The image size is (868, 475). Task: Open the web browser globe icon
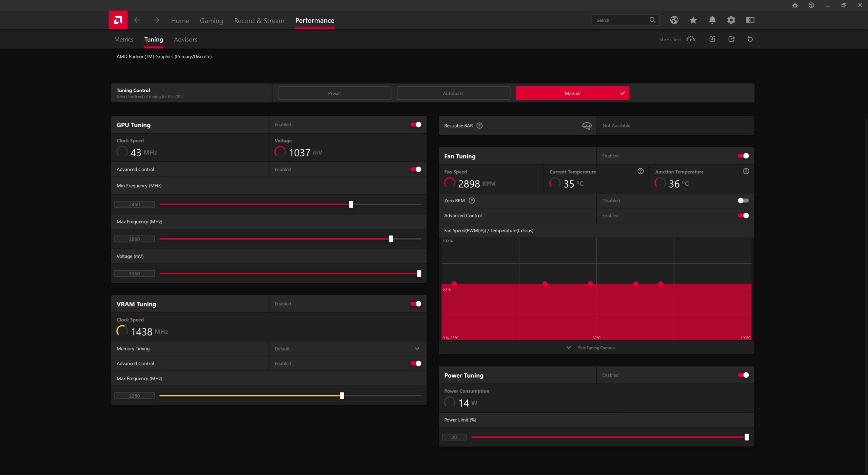(x=674, y=20)
